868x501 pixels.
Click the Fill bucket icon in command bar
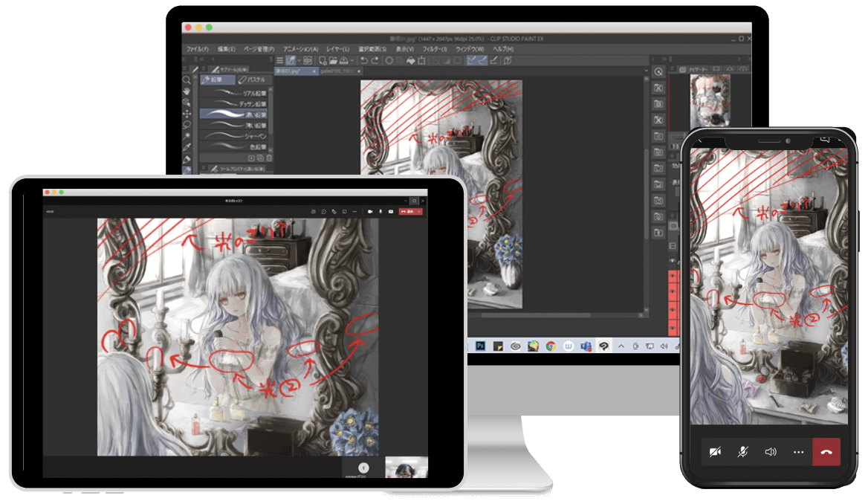411,60
